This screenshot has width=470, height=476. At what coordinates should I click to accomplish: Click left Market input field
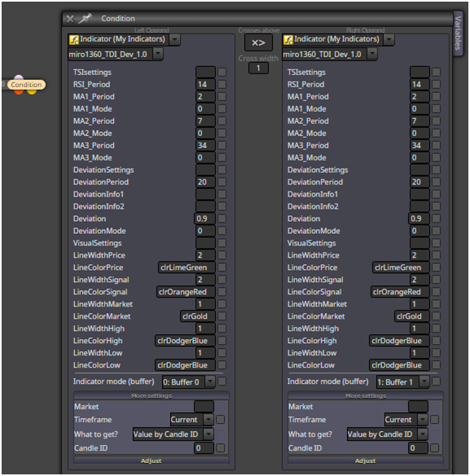tap(204, 406)
